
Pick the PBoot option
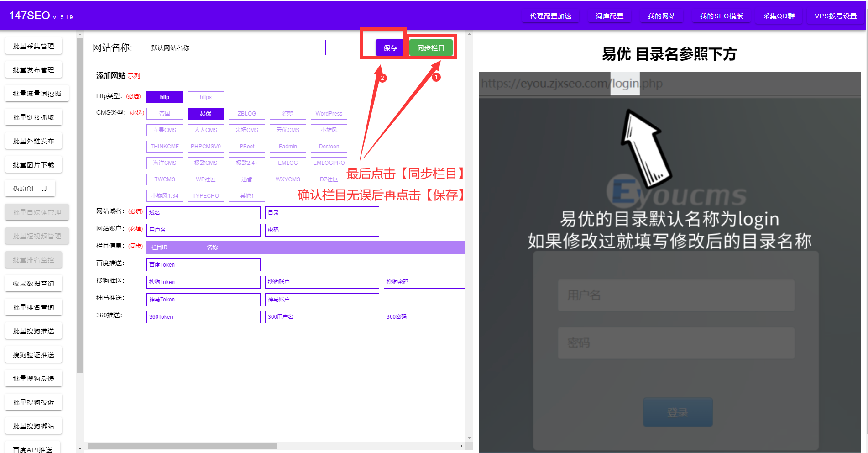[247, 147]
